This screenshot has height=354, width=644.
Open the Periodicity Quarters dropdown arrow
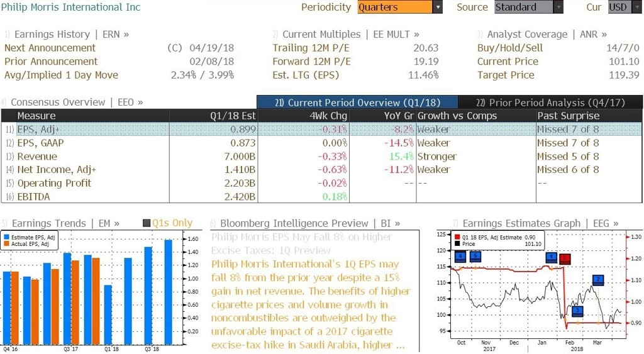438,7
